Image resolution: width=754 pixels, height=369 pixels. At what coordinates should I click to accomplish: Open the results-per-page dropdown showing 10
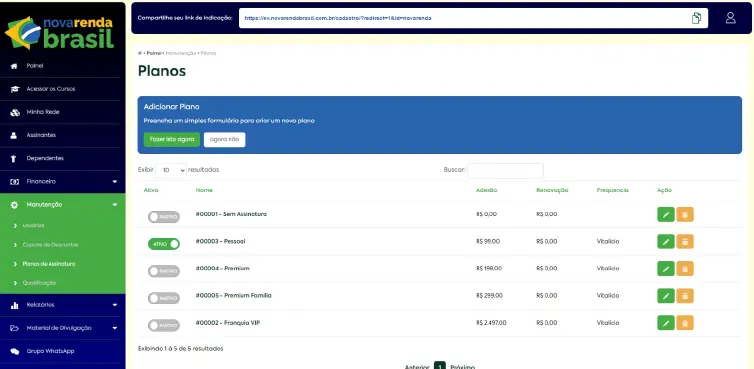click(171, 170)
